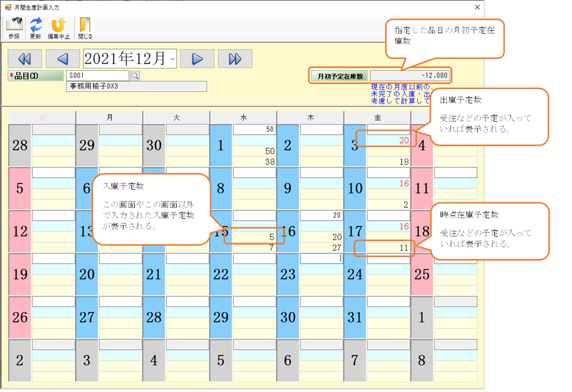Click the 閉じる (close) door icon
The image size is (572, 392).
(85, 27)
